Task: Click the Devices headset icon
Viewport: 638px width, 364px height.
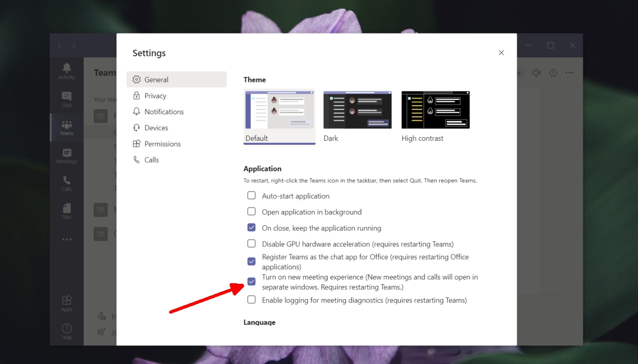Action: tap(136, 128)
